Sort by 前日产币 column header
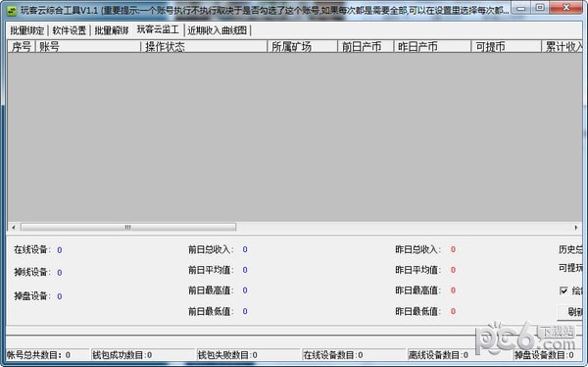Viewport: 588px width, 367px height. click(366, 46)
